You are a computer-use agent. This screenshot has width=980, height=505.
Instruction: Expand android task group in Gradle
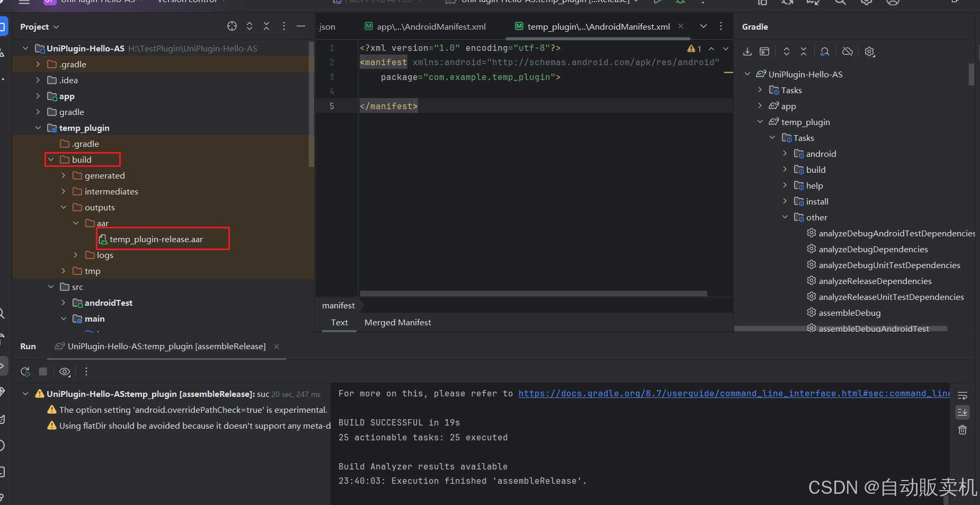785,154
